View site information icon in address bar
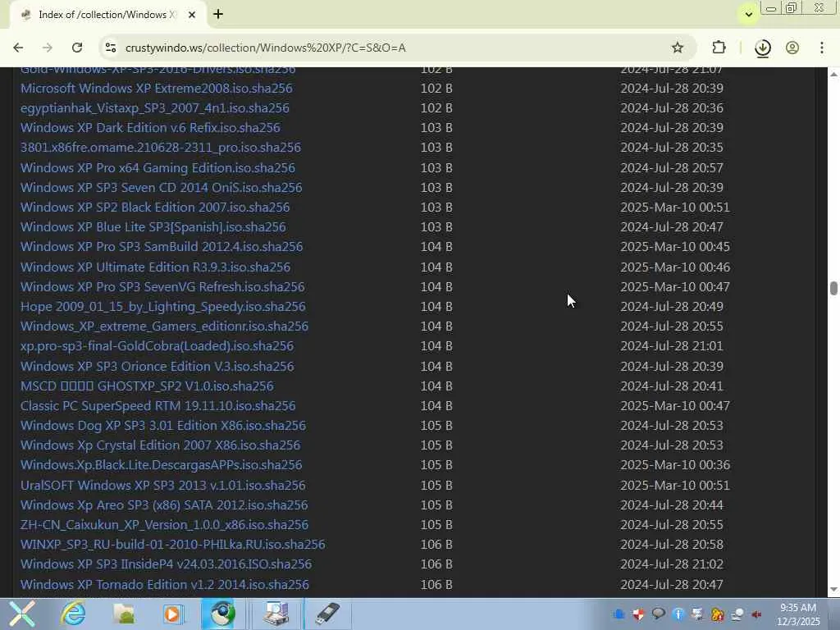Screen dimensions: 840x630 coord(111,48)
